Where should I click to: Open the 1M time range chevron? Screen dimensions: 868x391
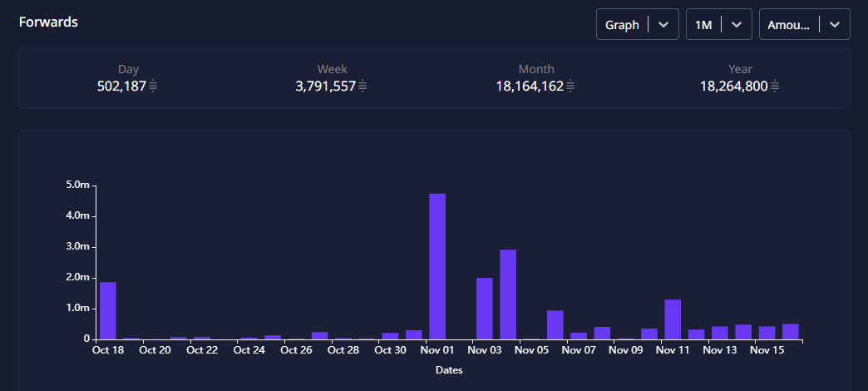click(737, 25)
